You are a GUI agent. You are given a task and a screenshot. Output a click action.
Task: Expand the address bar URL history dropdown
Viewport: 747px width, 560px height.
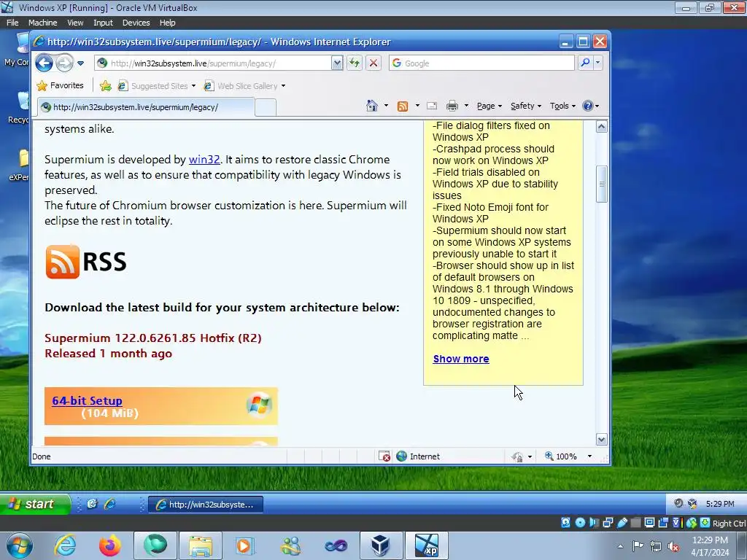337,63
